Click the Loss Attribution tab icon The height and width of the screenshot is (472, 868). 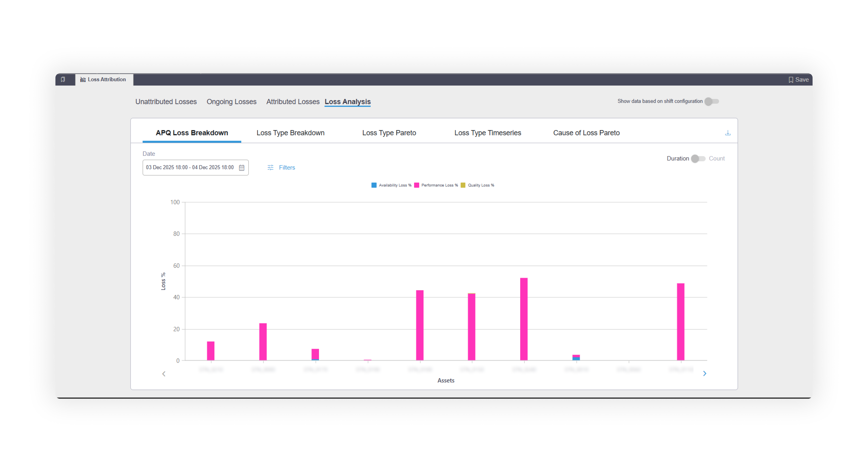click(83, 79)
